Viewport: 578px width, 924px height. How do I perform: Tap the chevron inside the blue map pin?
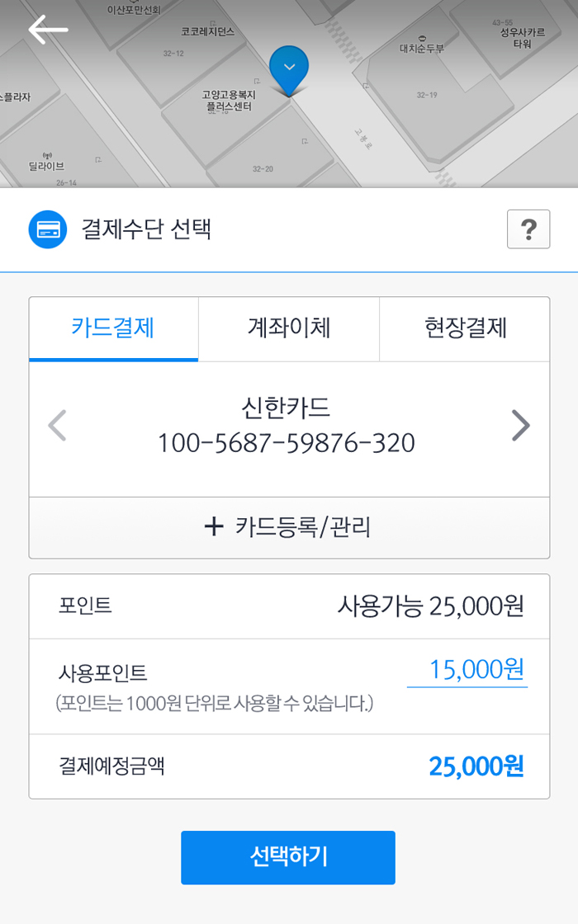(288, 68)
